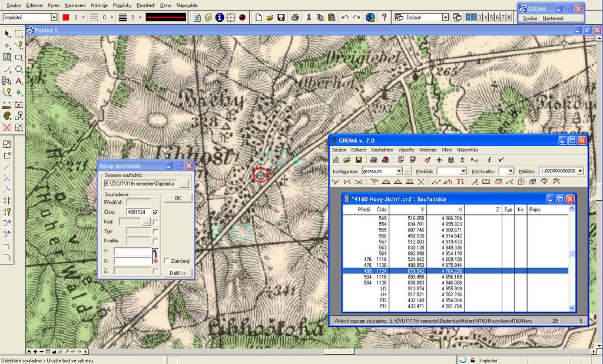Click the blue info icon in toolbar
This screenshot has width=603, height=364.
click(220, 17)
